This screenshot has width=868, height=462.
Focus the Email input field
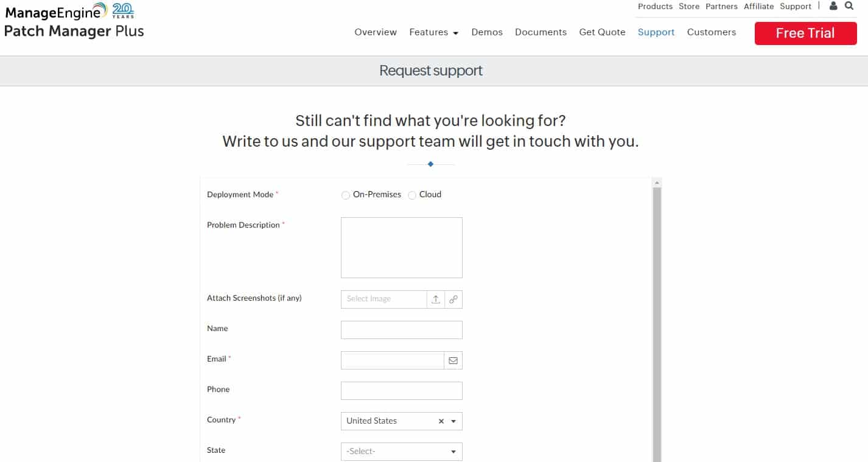[x=393, y=360]
